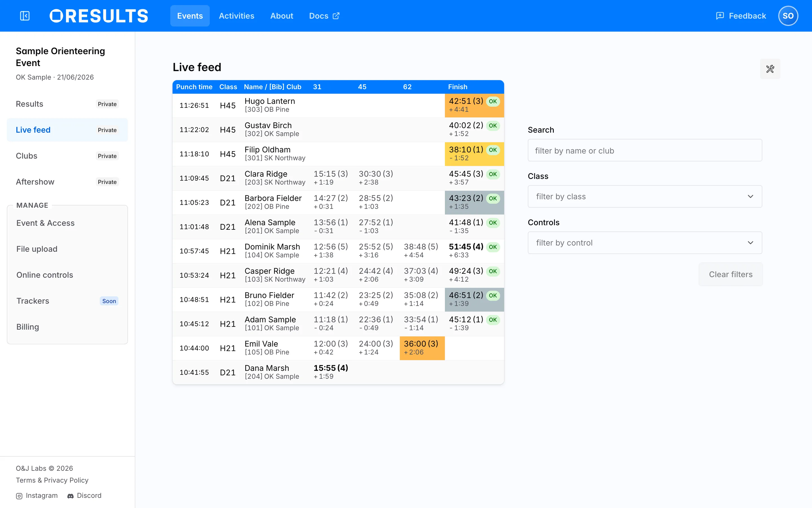Click the Sample Orienteering Event title
Image resolution: width=812 pixels, height=508 pixels.
(x=60, y=57)
